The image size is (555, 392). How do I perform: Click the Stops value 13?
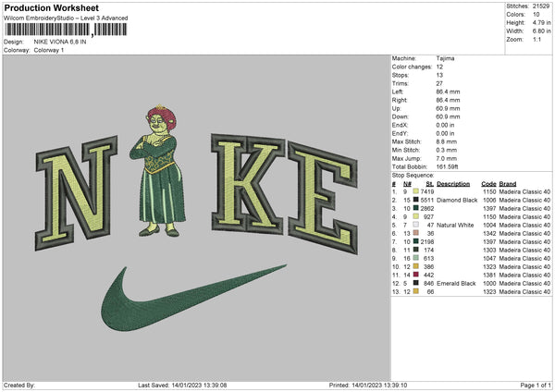coord(439,75)
